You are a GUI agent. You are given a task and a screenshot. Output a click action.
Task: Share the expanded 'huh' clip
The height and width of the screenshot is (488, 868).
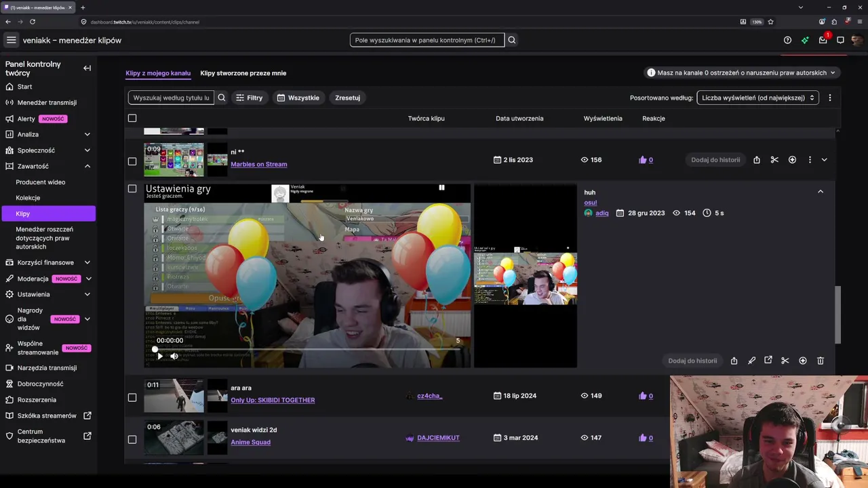(x=734, y=361)
